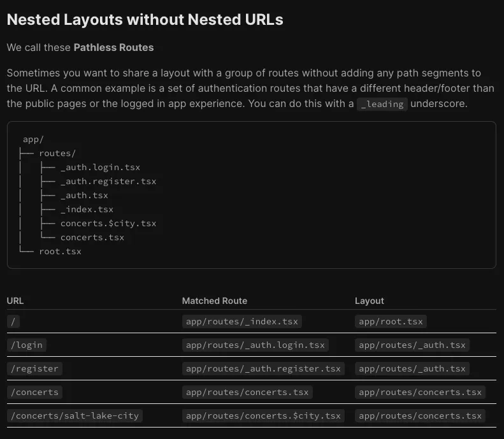The width and height of the screenshot is (504, 439).
Task: Click the "Matched Route" column header
Action: click(214, 301)
